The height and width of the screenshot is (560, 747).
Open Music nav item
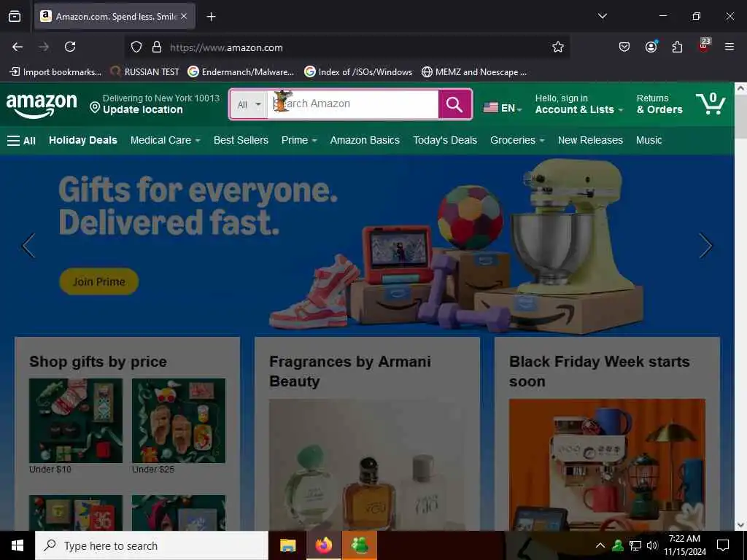point(649,141)
